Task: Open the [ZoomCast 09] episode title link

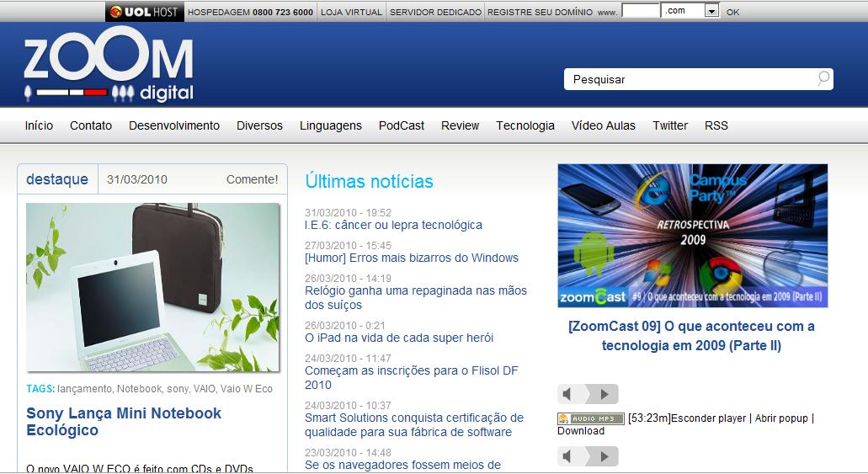Action: 691,336
